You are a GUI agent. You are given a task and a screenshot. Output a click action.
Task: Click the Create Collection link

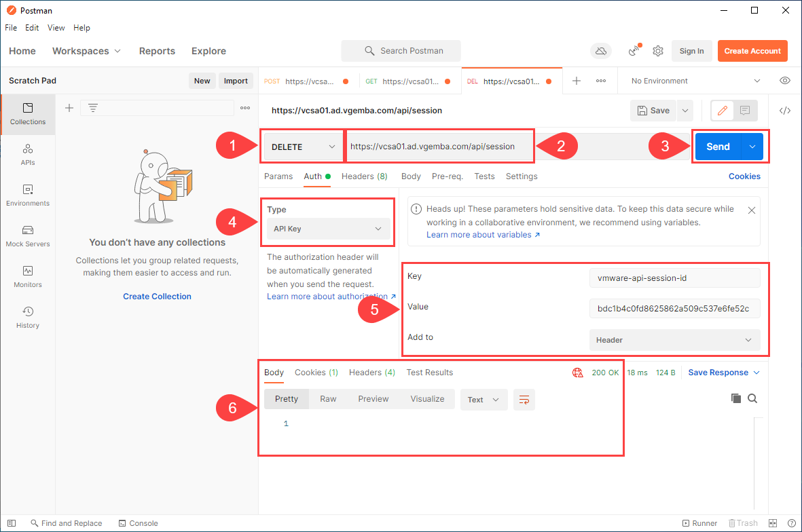coord(157,297)
